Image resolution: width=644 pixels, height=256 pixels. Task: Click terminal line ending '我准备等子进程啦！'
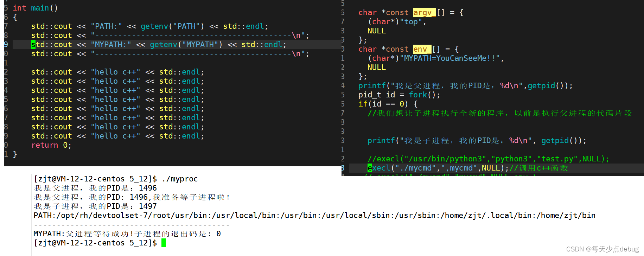click(132, 197)
